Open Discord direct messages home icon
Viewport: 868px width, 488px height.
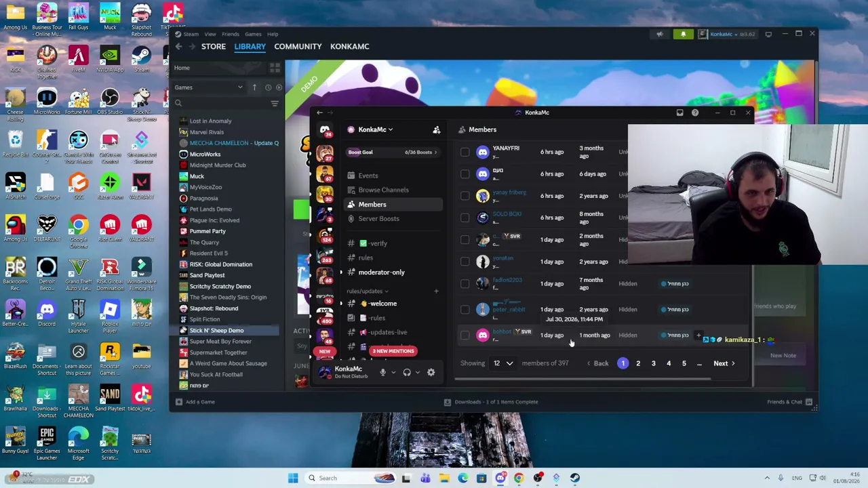(325, 129)
